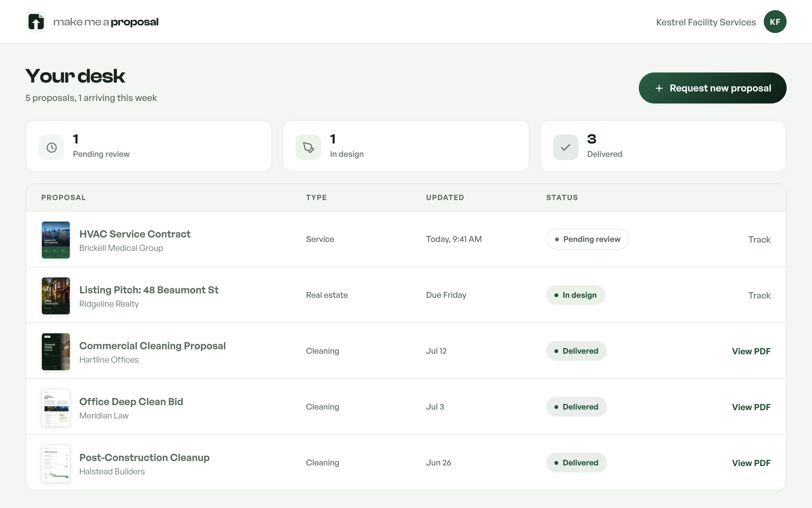
Task: Click the pen icon on In design card
Action: coord(308,148)
